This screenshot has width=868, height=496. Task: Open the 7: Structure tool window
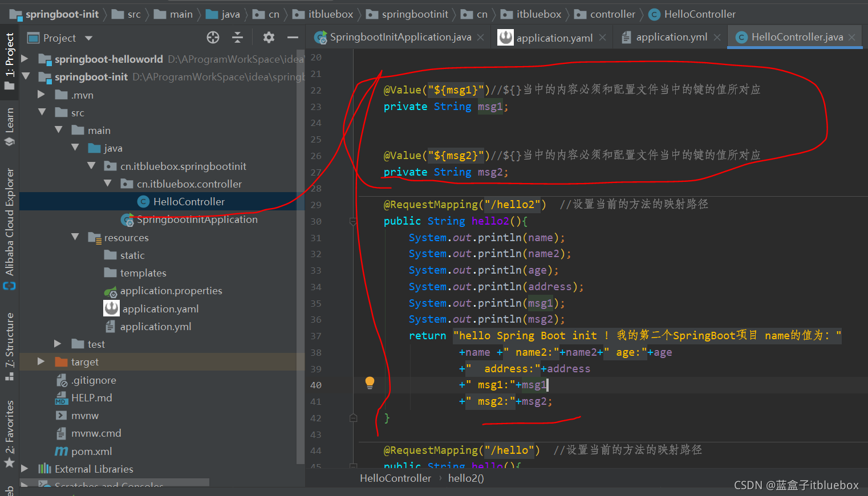pos(9,347)
